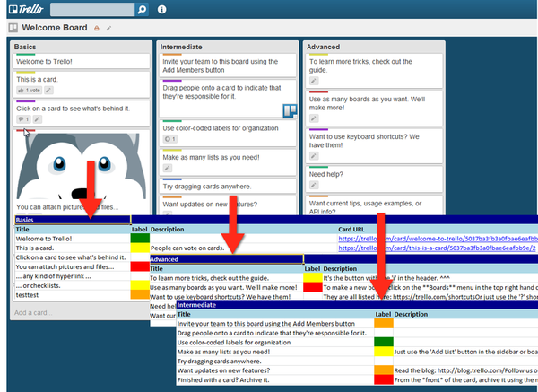Click the magnifier search button

[x=142, y=10]
